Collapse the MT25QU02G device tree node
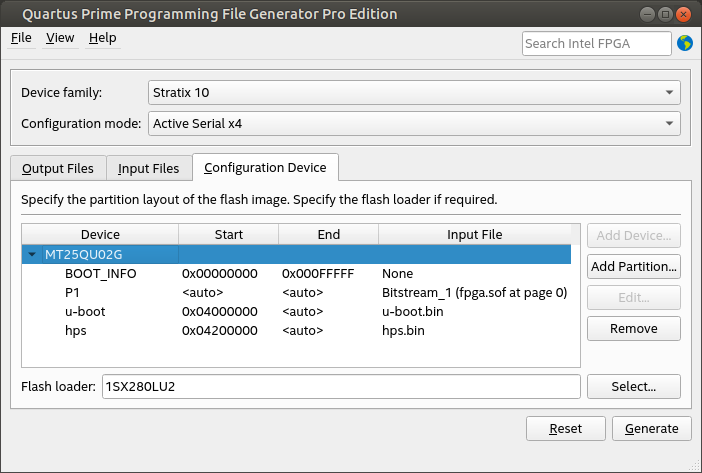This screenshot has width=702, height=473. 32,255
